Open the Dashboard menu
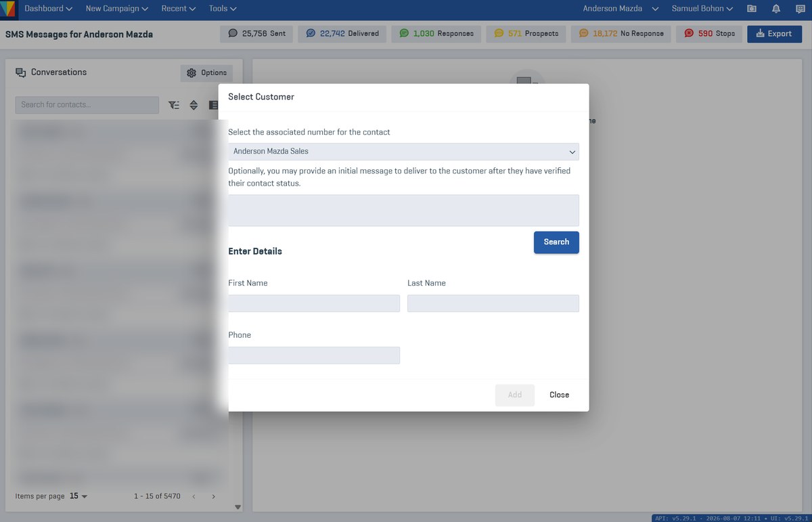The width and height of the screenshot is (812, 522). click(x=49, y=9)
